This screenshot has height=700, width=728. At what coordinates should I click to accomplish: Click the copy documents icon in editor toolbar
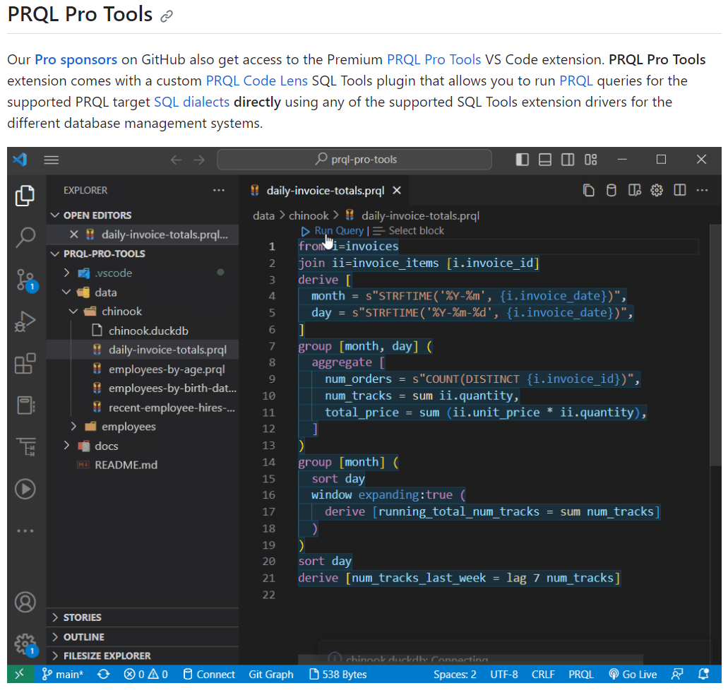pos(588,190)
